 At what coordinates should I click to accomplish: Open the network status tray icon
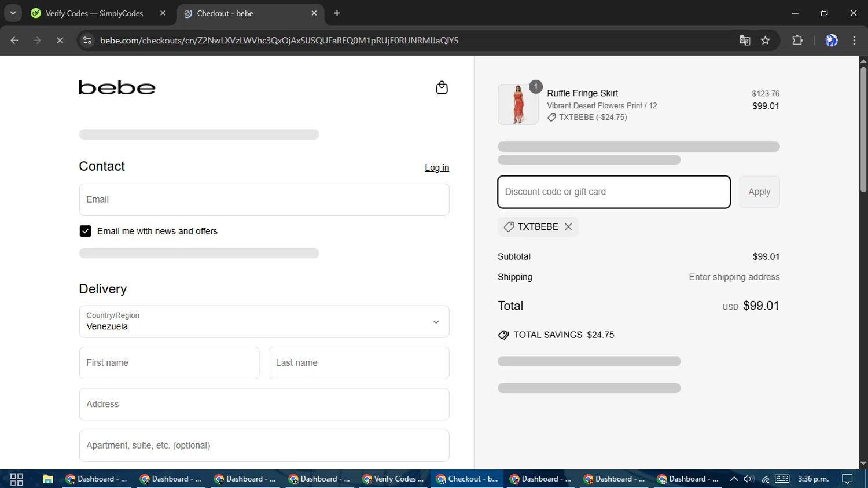[765, 479]
